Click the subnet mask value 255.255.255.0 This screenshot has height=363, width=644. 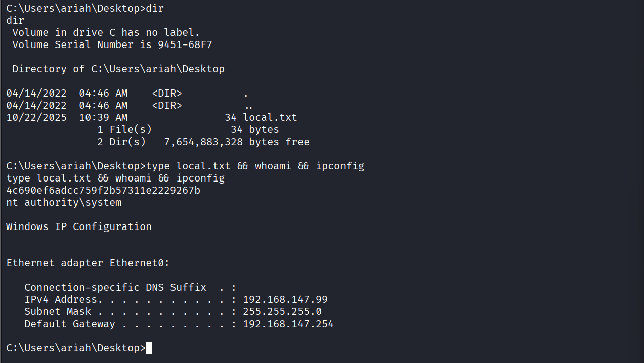pos(282,312)
